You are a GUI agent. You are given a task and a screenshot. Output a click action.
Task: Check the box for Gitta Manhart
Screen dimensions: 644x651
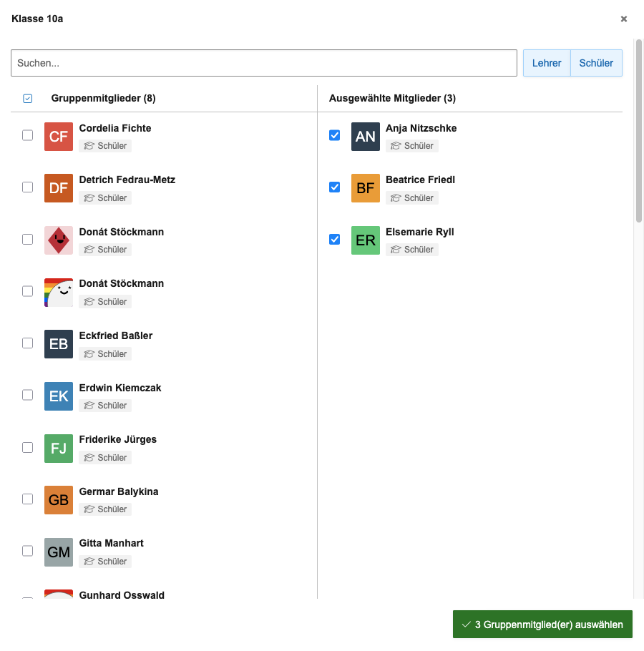(x=27, y=551)
